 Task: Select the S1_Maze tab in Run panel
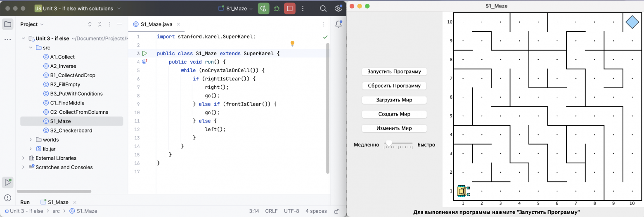pyautogui.click(x=58, y=202)
